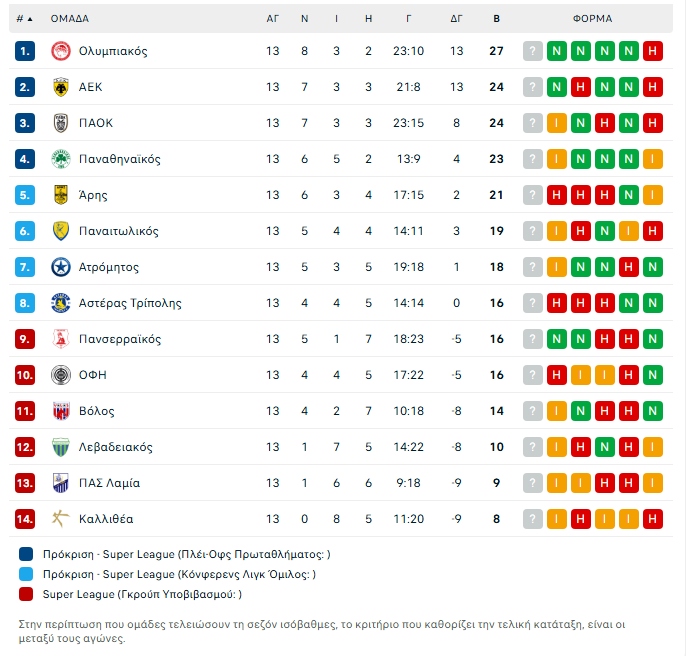Click the dark blue Πλέι-Οφς legend swatch
The image size is (686, 656).
26,554
